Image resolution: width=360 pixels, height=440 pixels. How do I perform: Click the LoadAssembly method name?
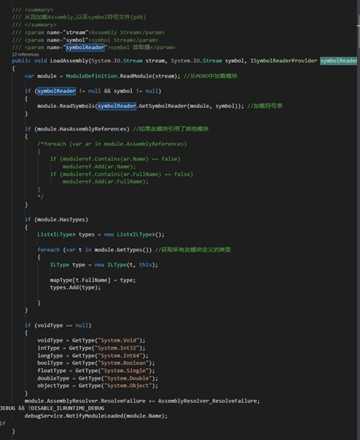(69, 61)
